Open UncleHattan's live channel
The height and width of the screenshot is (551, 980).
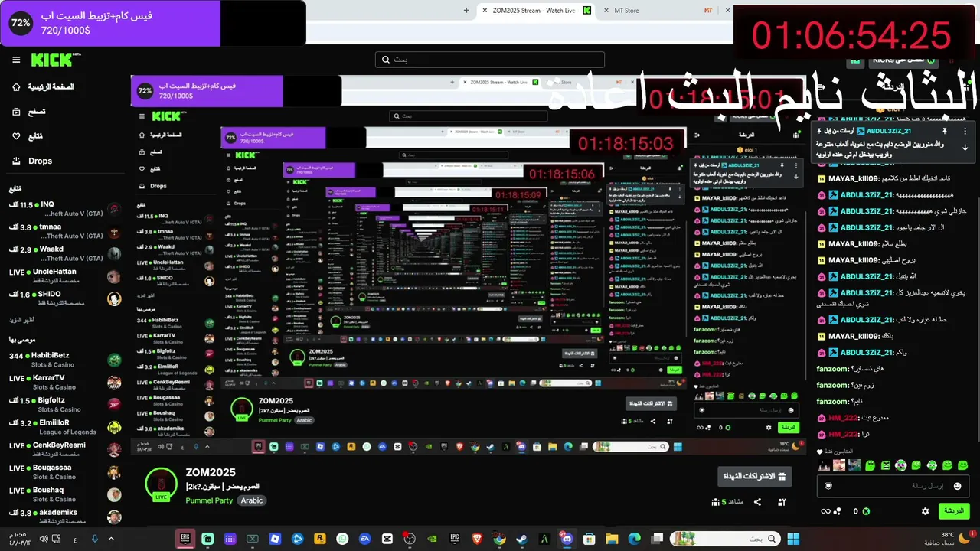coord(66,276)
